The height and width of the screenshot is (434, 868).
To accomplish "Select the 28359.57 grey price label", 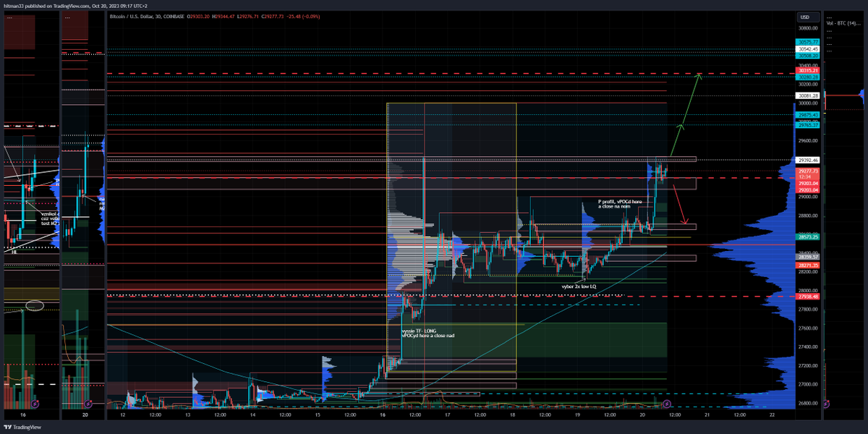I will coord(807,257).
